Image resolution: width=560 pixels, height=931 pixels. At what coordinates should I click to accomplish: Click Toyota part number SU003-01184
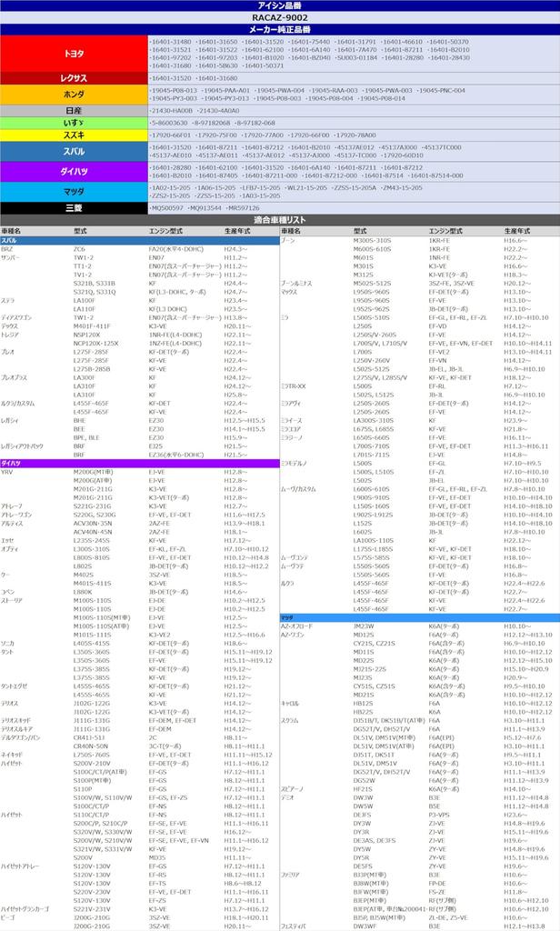tap(356, 57)
